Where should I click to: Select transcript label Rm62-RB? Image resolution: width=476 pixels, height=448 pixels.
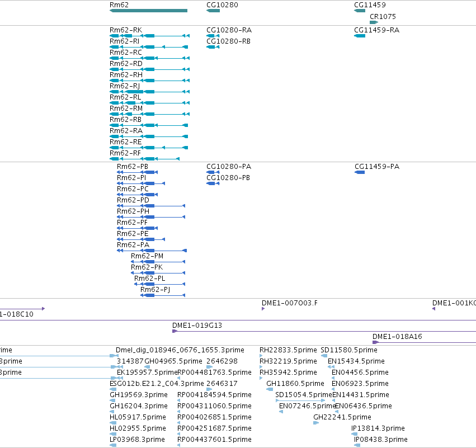pos(125,120)
